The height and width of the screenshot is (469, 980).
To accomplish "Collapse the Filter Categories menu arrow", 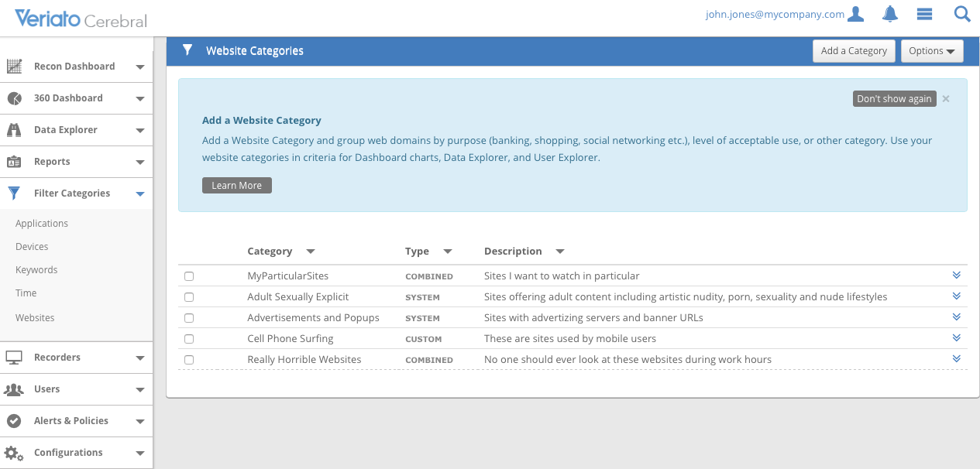I will [140, 194].
